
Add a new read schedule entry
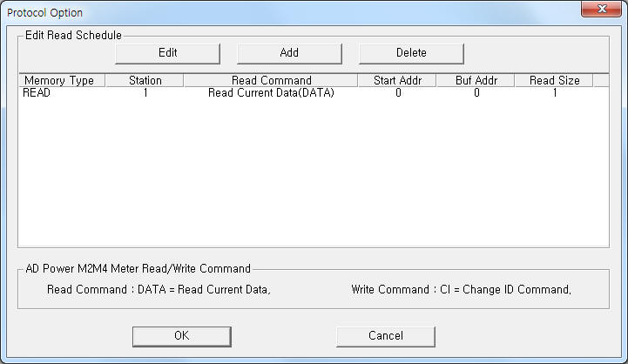tap(289, 53)
